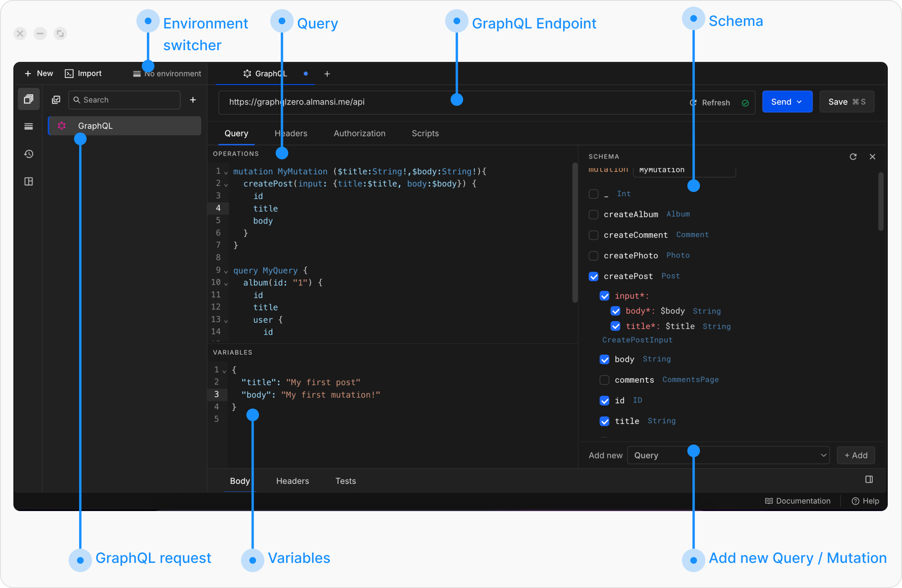Check the comments CommentsPage checkbox
The width and height of the screenshot is (902, 588).
tap(604, 380)
